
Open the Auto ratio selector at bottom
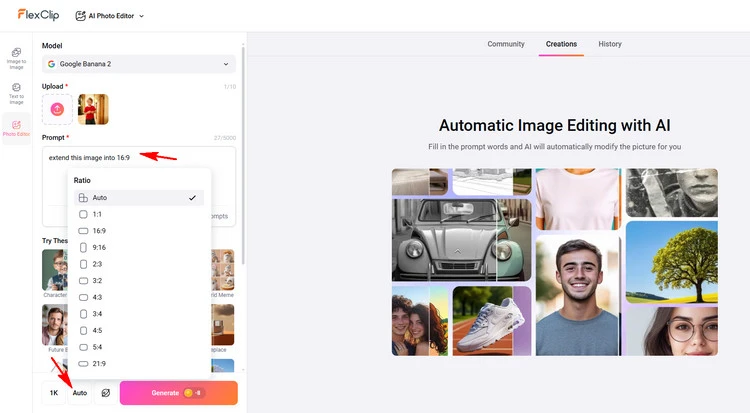pyautogui.click(x=80, y=393)
